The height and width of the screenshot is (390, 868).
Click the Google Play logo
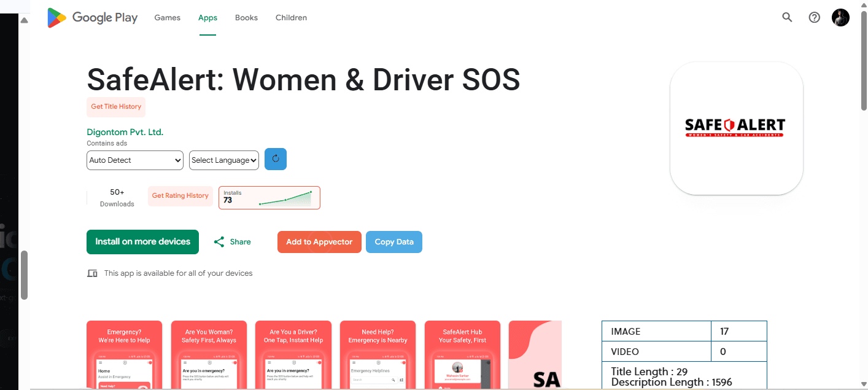(x=92, y=18)
